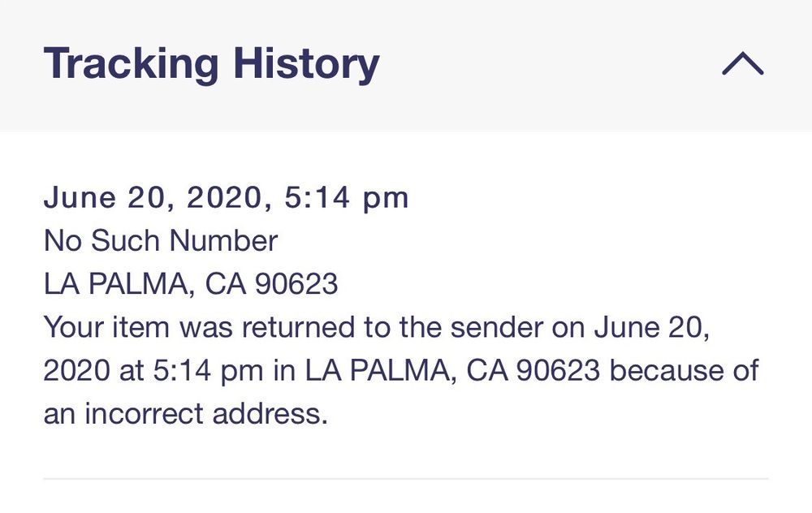The width and height of the screenshot is (812, 513).
Task: Click the words Your item in the description
Action: tap(106, 327)
